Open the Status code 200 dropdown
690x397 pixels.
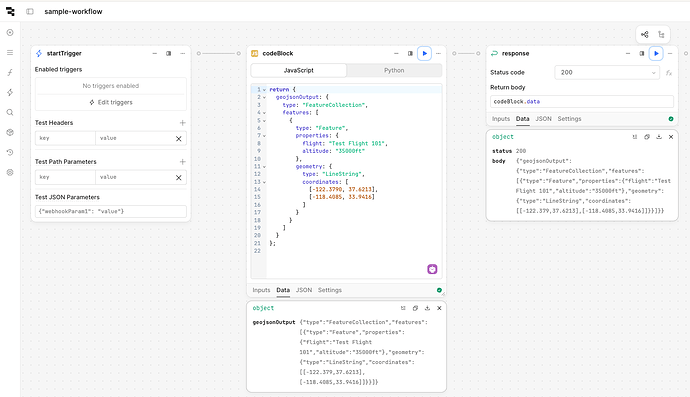607,73
